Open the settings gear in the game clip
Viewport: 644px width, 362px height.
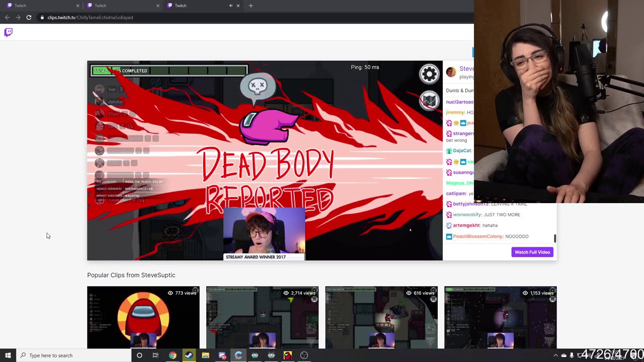(429, 74)
